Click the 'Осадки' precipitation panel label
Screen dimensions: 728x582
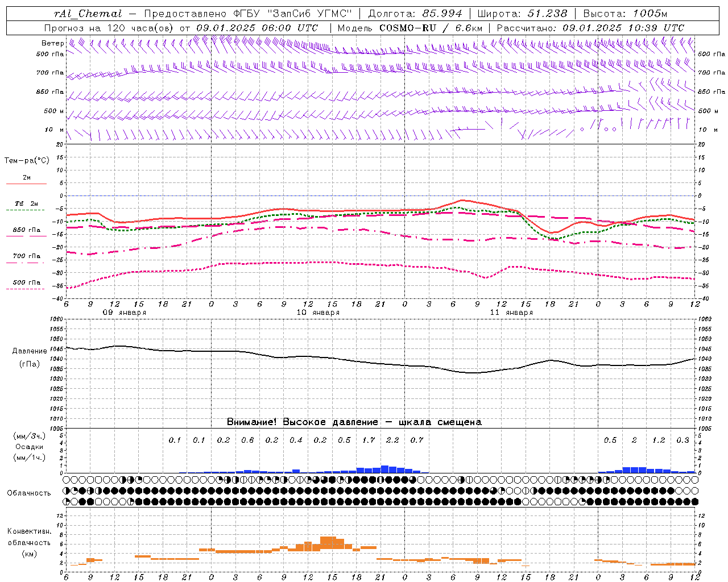30,447
